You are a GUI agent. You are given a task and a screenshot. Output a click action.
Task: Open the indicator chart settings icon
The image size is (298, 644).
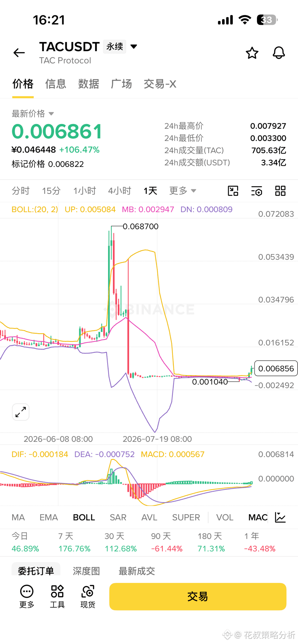click(280, 517)
